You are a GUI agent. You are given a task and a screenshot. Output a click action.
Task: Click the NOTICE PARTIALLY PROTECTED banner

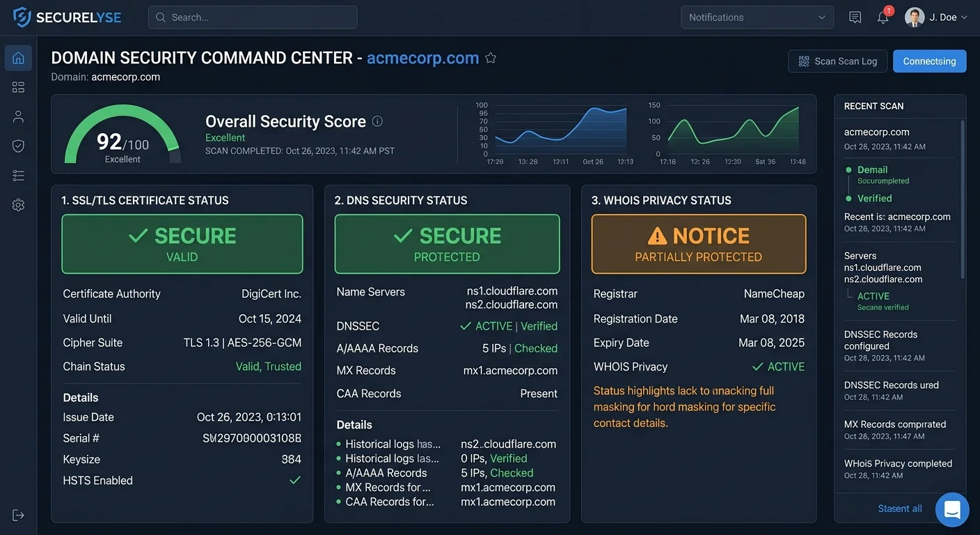point(698,244)
